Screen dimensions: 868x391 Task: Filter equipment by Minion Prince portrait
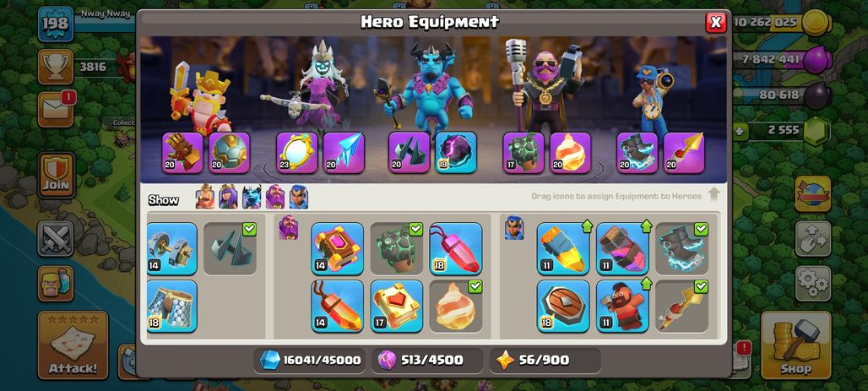(x=252, y=197)
